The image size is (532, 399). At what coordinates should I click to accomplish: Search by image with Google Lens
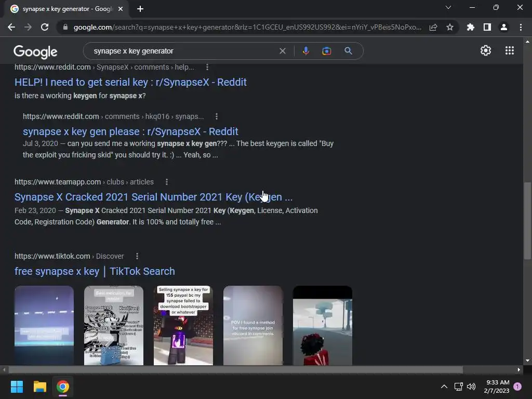(x=326, y=51)
